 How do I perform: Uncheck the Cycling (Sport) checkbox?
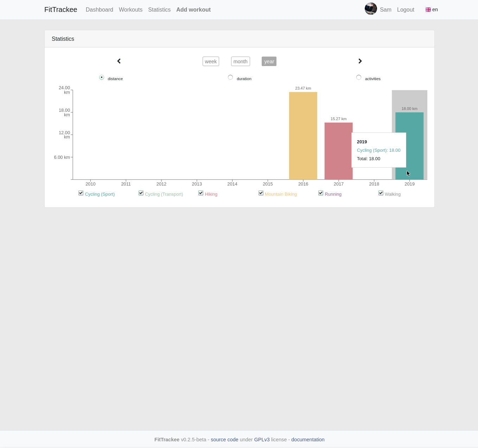coord(81,193)
